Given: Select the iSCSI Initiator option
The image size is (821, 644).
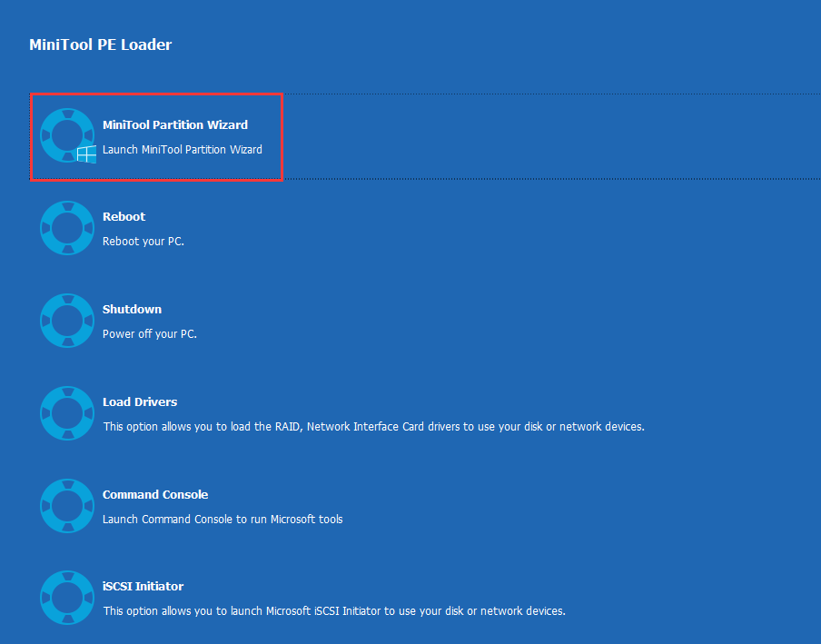Looking at the screenshot, I should pos(143,586).
